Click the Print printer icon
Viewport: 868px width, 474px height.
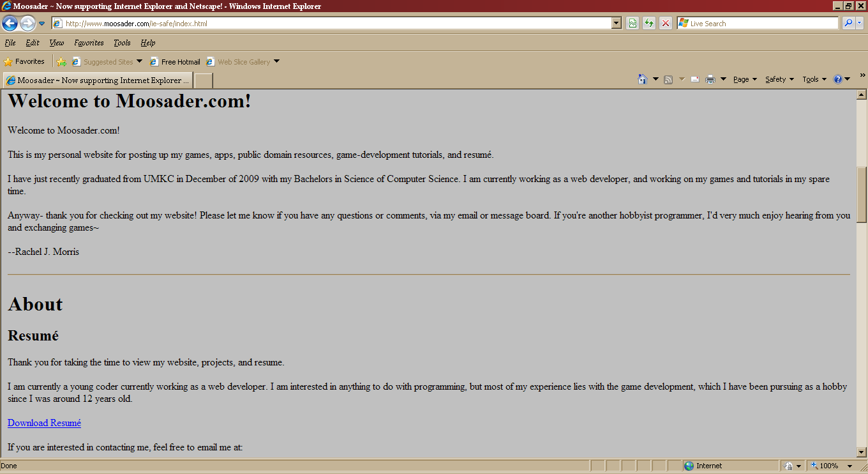(x=710, y=79)
